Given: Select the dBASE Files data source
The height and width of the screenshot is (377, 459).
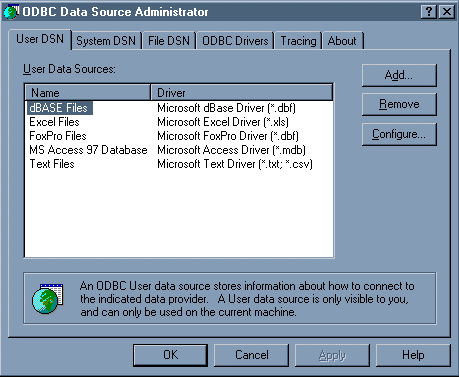Looking at the screenshot, I should [x=59, y=108].
